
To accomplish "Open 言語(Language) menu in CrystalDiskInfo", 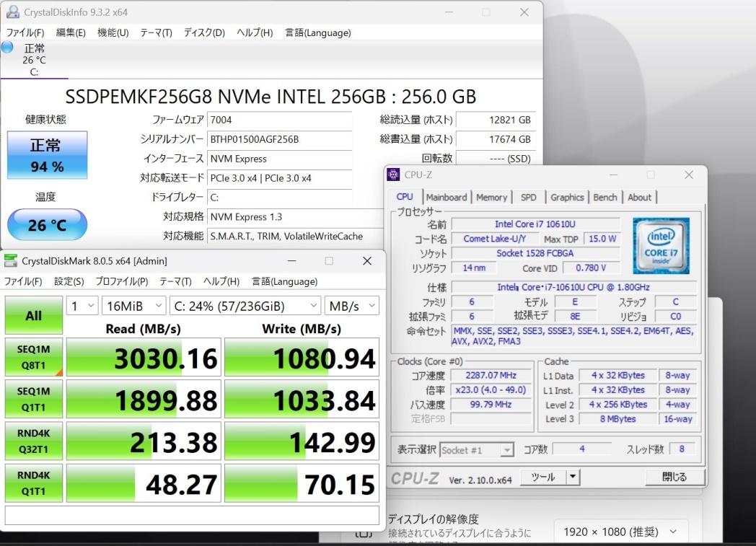I will pyautogui.click(x=317, y=32).
